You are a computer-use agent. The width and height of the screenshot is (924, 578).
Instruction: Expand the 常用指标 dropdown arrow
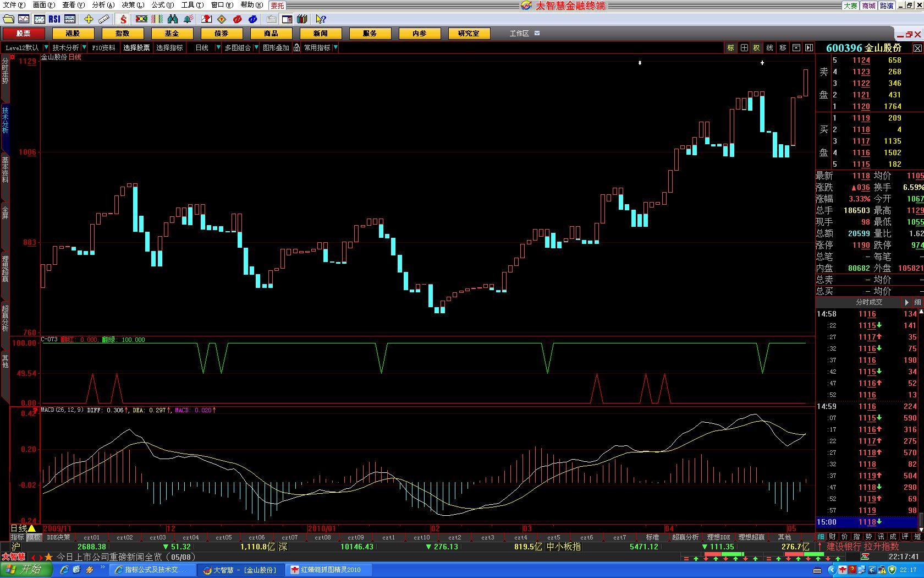pos(335,48)
